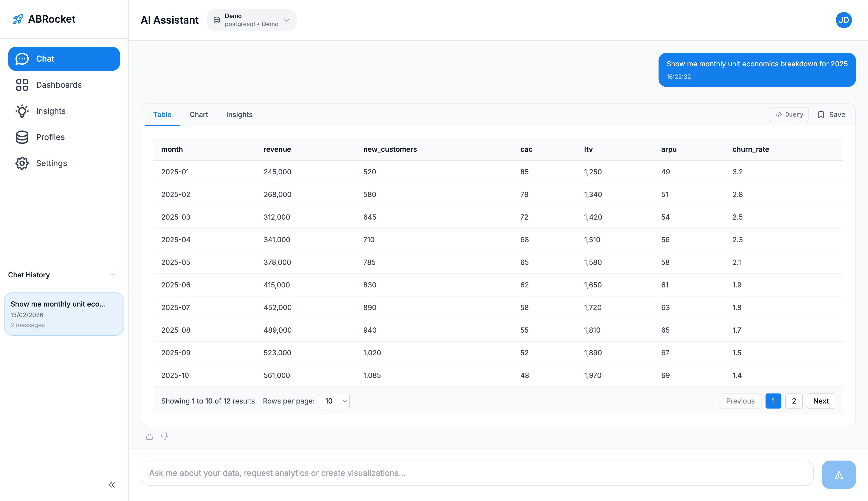Give the response a thumbs up
The width and height of the screenshot is (868, 501).
150,436
